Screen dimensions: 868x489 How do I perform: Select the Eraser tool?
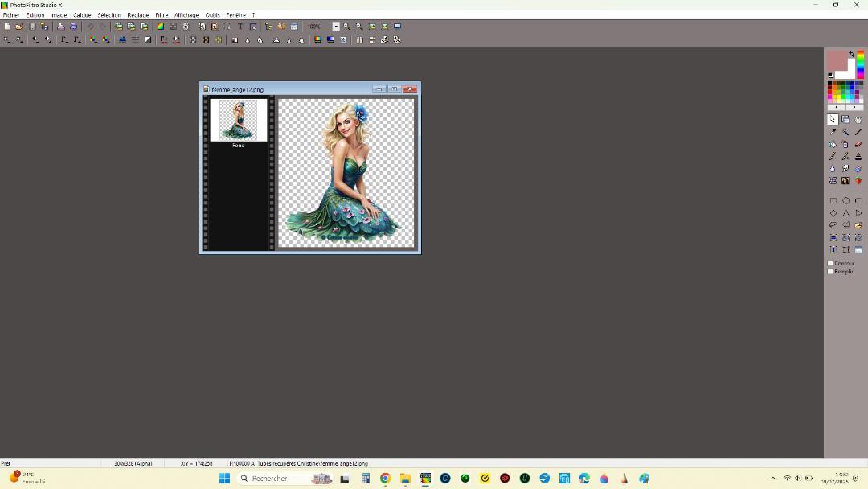tap(858, 144)
